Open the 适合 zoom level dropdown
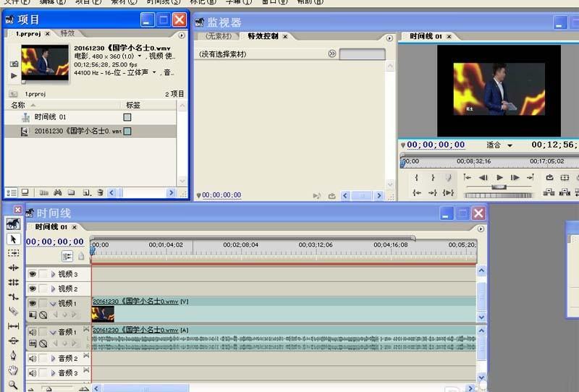 coord(510,145)
